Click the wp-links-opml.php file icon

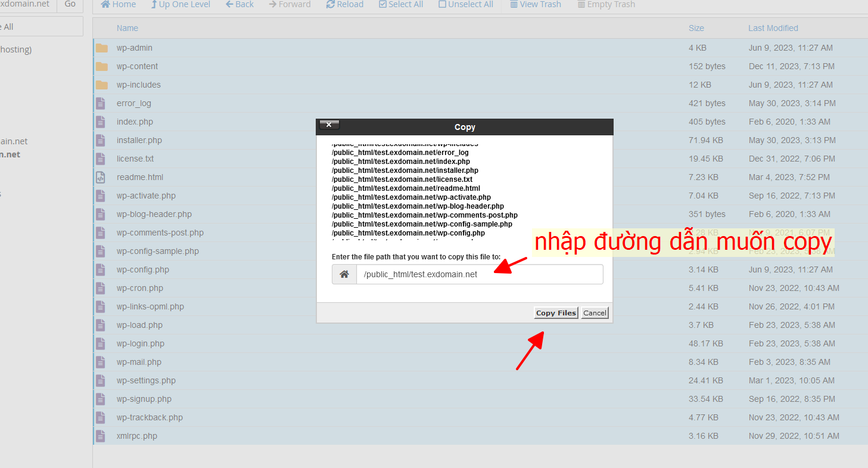pyautogui.click(x=101, y=306)
